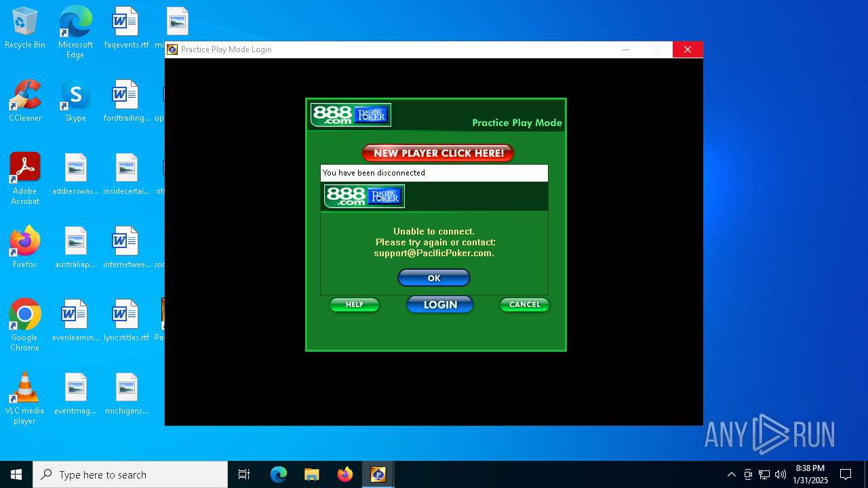Click the OK button in the error dialog
Image resolution: width=868 pixels, height=488 pixels.
coord(434,278)
